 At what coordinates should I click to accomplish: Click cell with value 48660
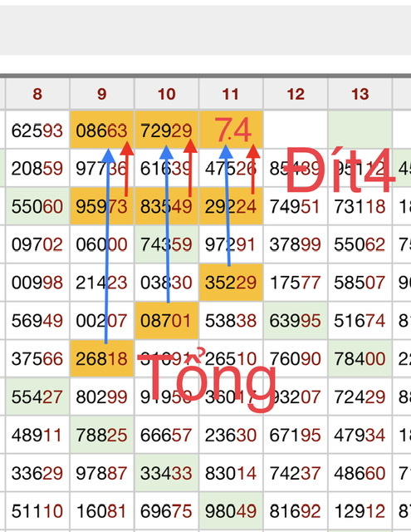pyautogui.click(x=360, y=473)
